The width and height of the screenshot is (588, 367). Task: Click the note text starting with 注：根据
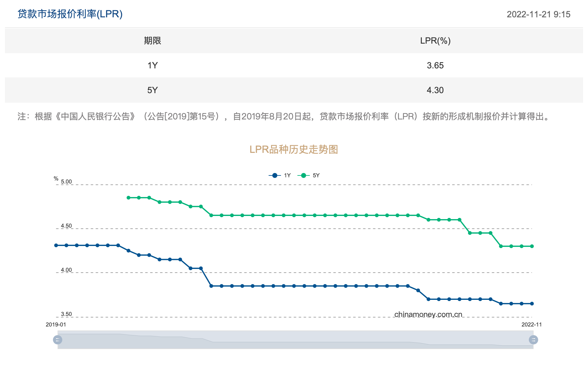(x=284, y=116)
